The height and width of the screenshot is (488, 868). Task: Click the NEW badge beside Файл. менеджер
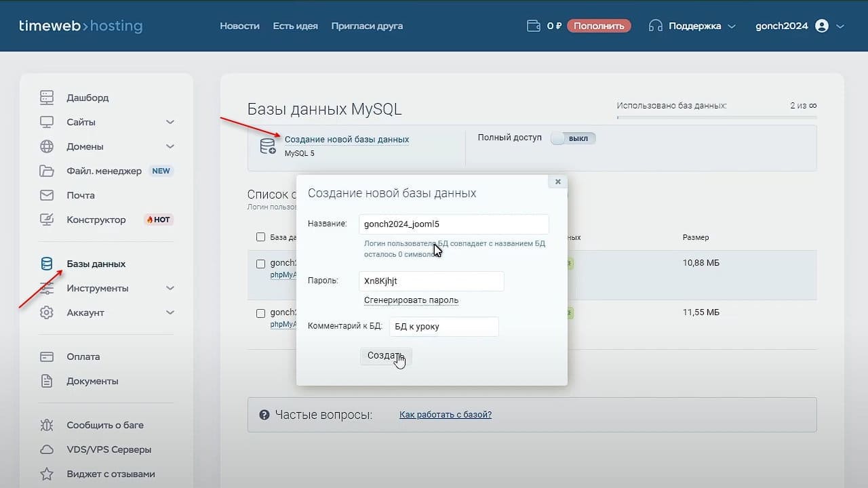point(161,171)
